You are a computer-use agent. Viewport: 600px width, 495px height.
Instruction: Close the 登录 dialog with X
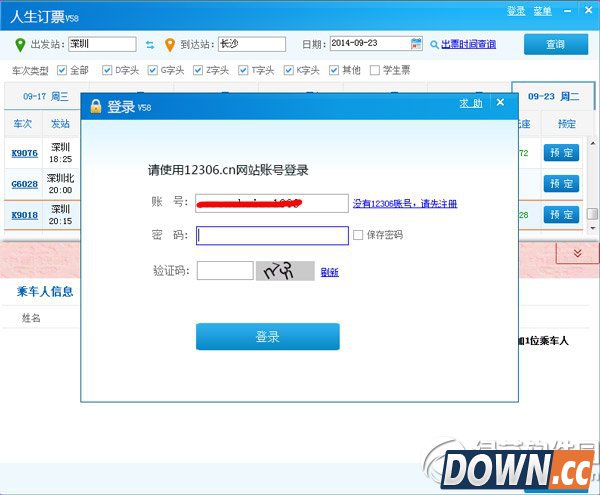point(500,102)
